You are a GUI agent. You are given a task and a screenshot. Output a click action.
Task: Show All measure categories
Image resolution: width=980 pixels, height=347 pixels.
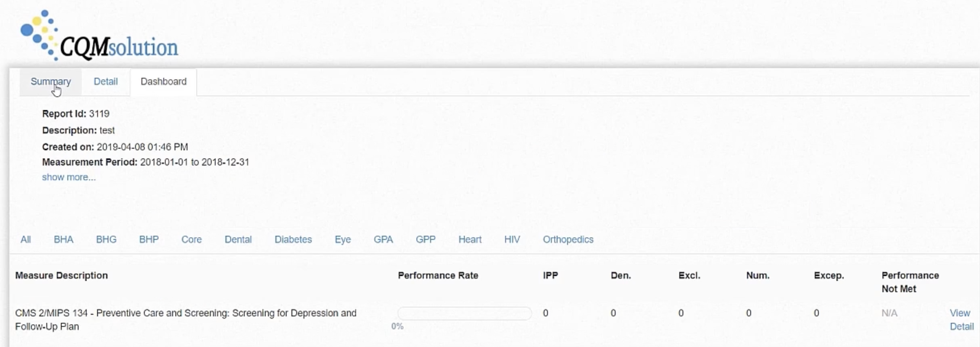tap(25, 239)
